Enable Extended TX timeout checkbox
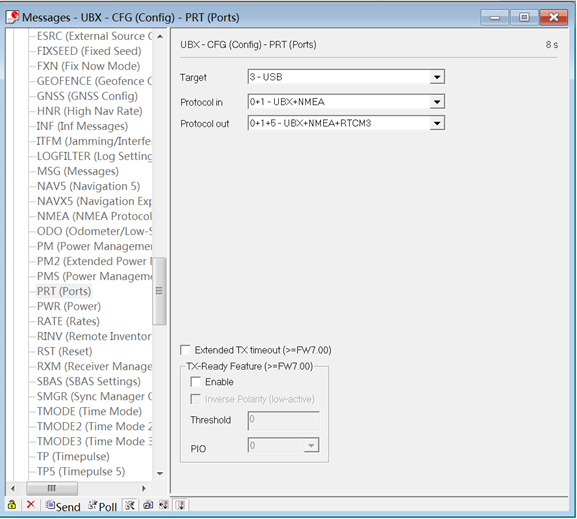The height and width of the screenshot is (519, 577). pyautogui.click(x=185, y=350)
